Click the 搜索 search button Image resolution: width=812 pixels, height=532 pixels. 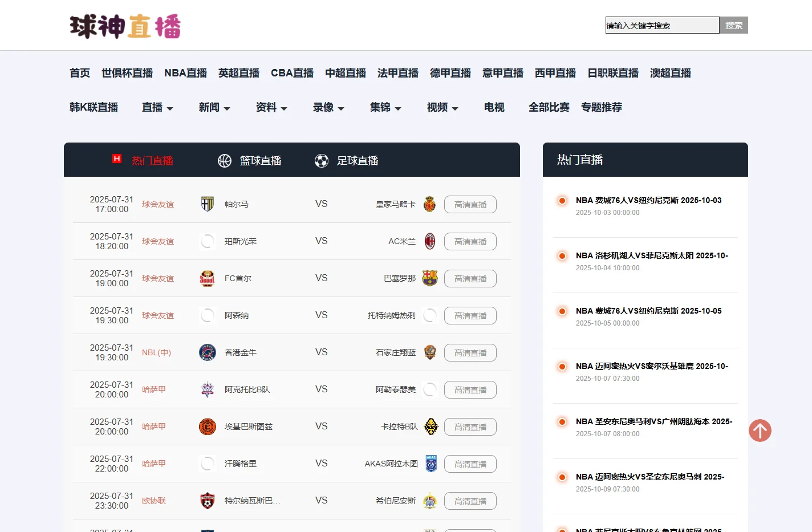tap(734, 25)
